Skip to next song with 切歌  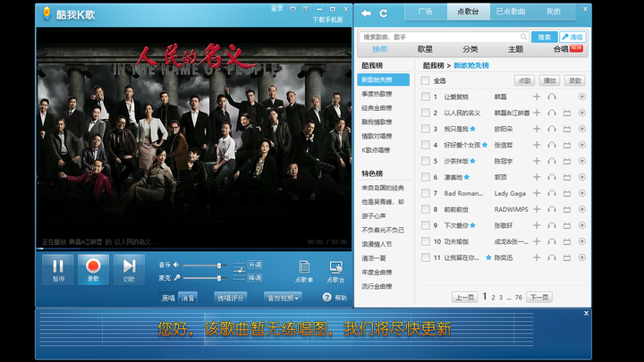click(129, 269)
